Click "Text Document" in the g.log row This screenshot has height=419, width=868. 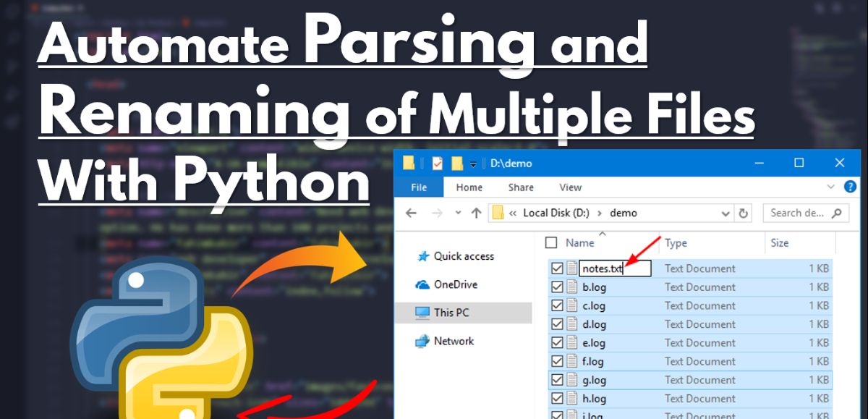pos(700,380)
